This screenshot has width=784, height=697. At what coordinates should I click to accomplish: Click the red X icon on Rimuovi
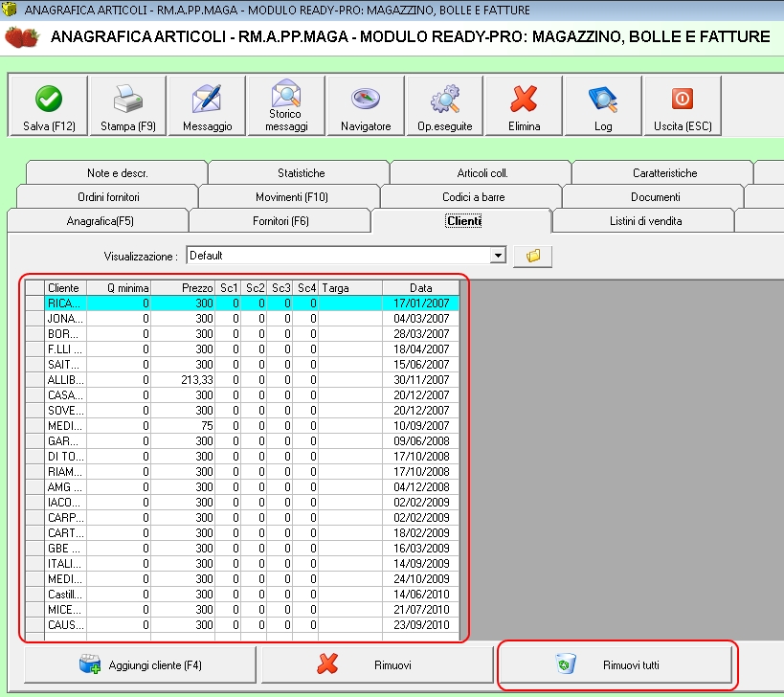(327, 664)
